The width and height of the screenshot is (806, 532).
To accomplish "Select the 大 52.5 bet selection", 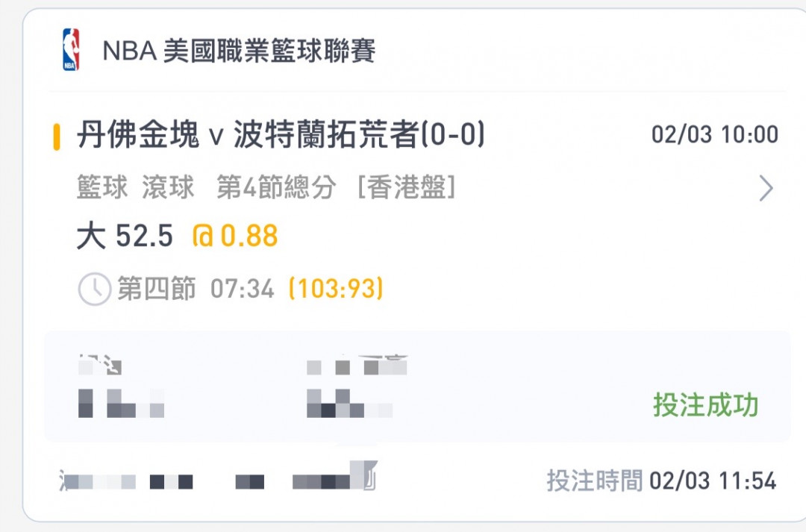I will tap(125, 237).
